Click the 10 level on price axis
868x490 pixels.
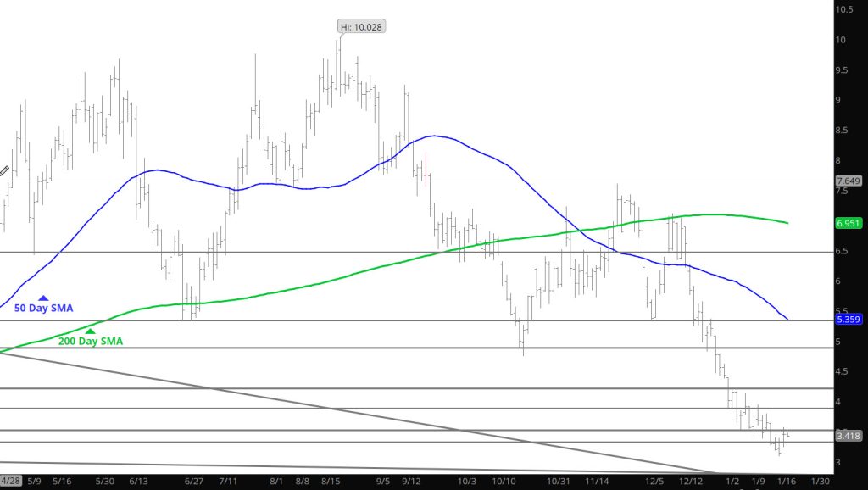[843, 40]
